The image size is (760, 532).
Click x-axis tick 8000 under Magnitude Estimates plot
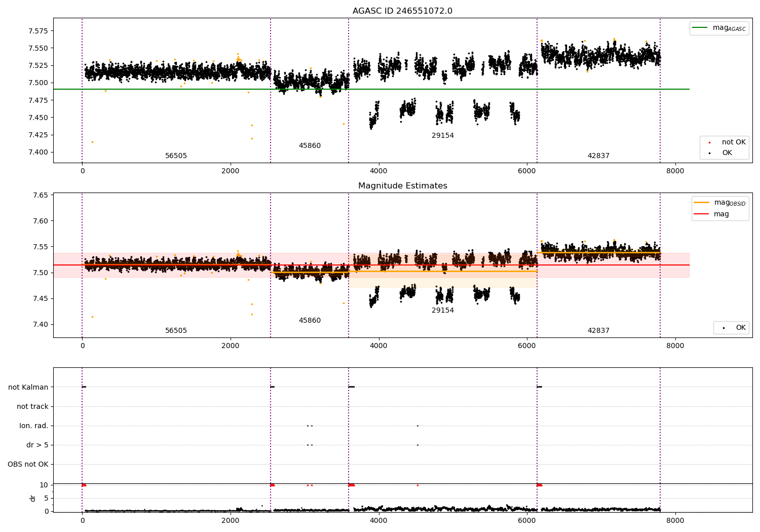(x=675, y=346)
